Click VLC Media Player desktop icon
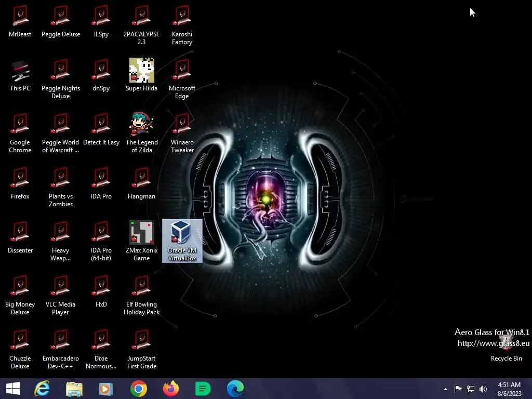This screenshot has width=532, height=399. [x=61, y=295]
